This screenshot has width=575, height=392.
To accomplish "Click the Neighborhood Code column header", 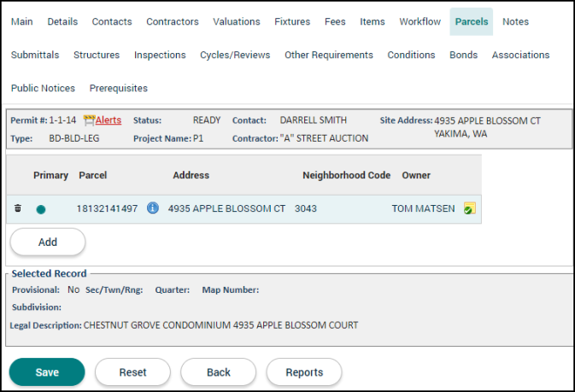I will tap(347, 175).
